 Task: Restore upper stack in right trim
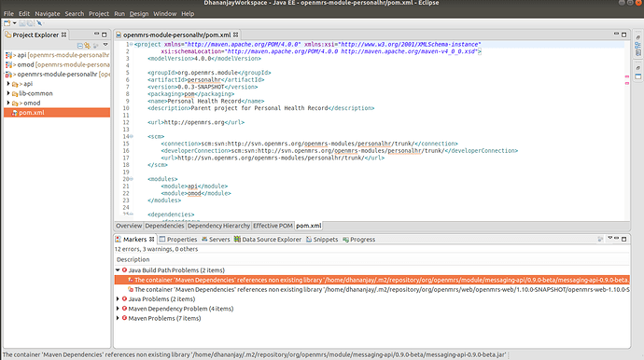click(637, 37)
